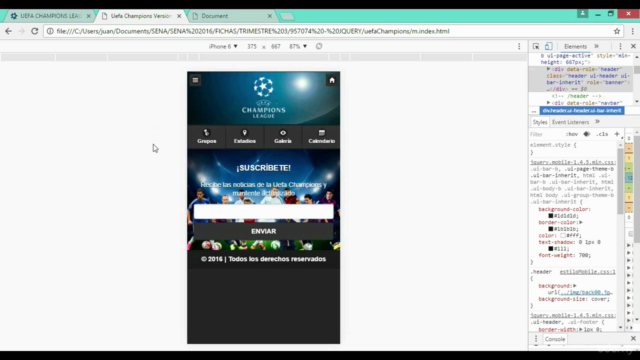Open color #fff swatch
Screen dimensions: 640x360
tap(562, 236)
